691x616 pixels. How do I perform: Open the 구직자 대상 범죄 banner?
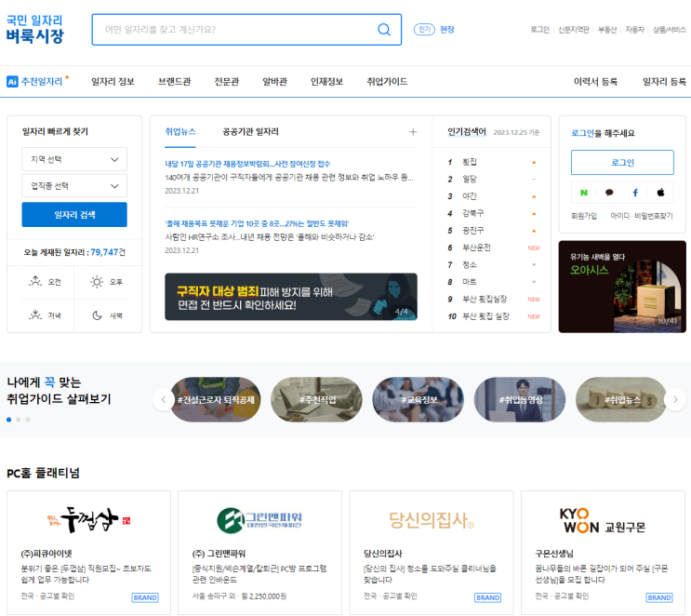pyautogui.click(x=291, y=296)
